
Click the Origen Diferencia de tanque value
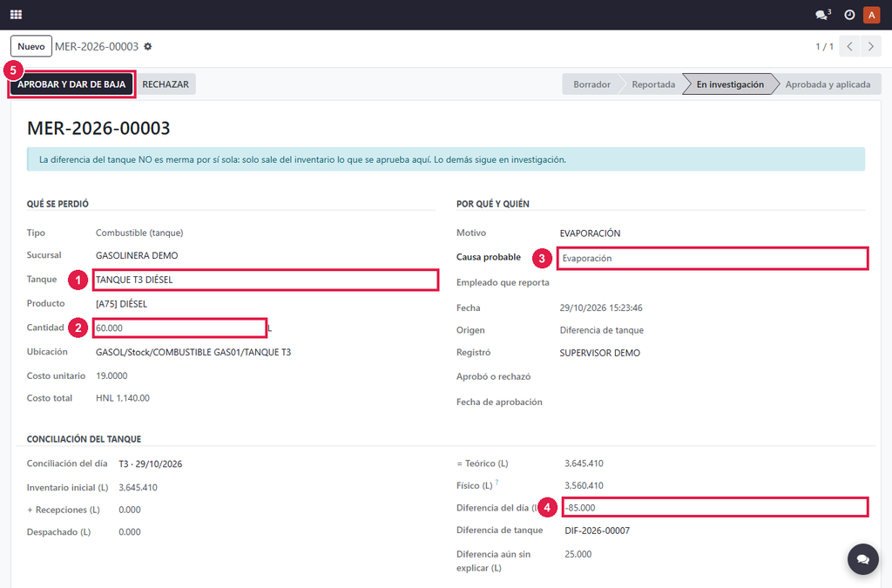click(601, 330)
